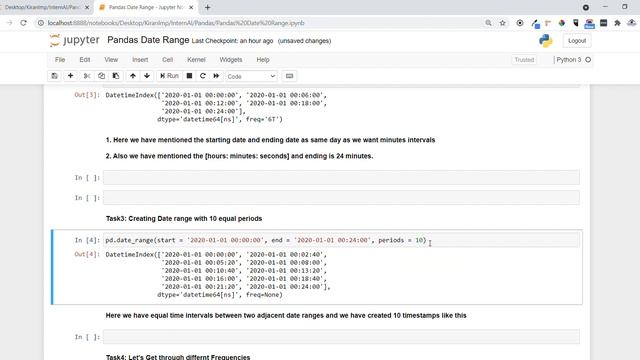Move selected cell down arrow
This screenshot has height=360, width=640.
point(147,76)
